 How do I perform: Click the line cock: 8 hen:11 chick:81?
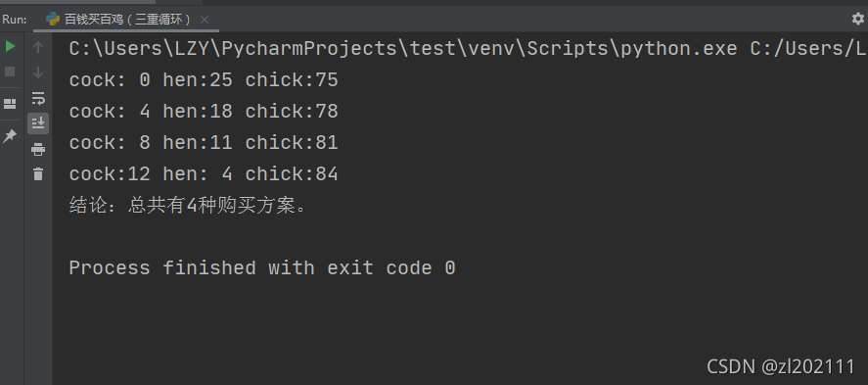(x=204, y=143)
